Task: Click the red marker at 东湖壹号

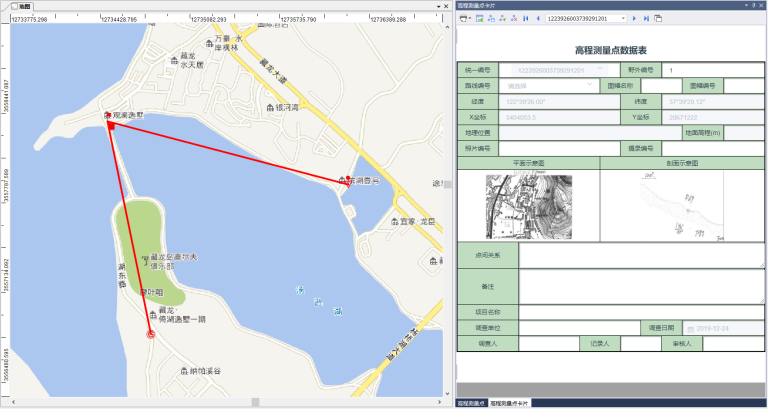Action: pyautogui.click(x=348, y=181)
